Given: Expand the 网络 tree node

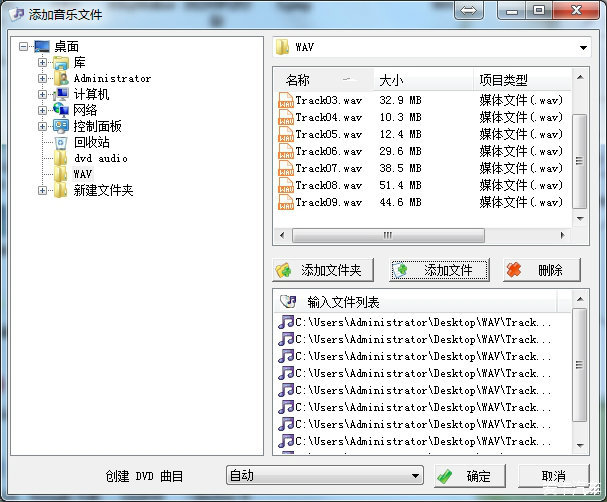Looking at the screenshot, I should (x=42, y=110).
